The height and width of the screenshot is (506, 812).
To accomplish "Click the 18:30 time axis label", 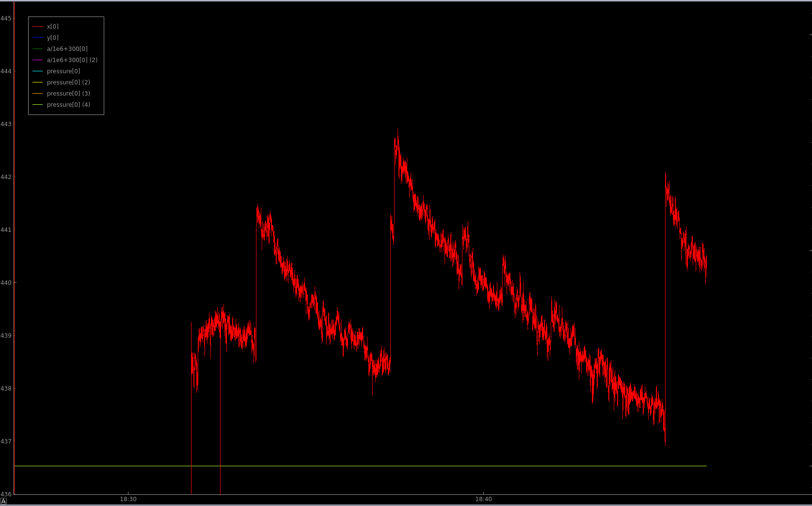I will point(128,499).
